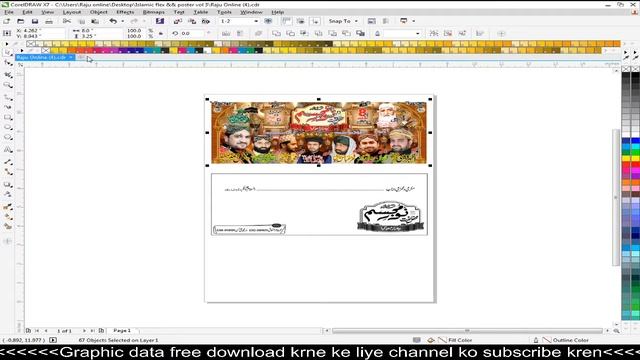Click the Export icon
Image resolution: width=640 pixels, height=360 pixels.
click(192, 21)
